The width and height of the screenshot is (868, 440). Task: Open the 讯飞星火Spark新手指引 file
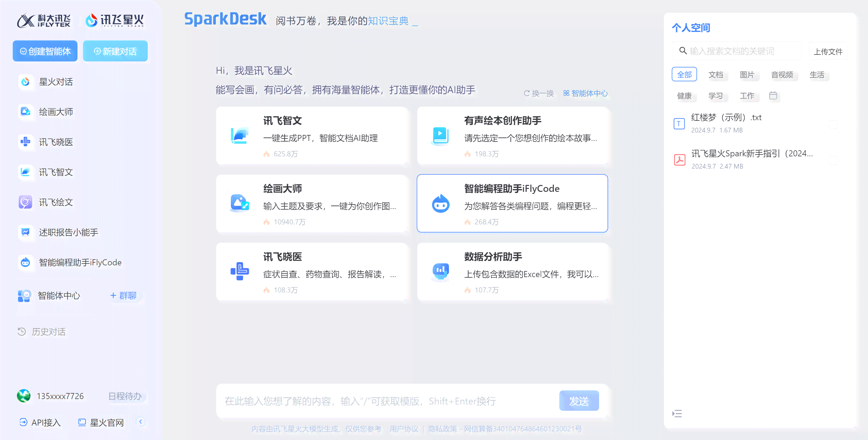(x=752, y=154)
